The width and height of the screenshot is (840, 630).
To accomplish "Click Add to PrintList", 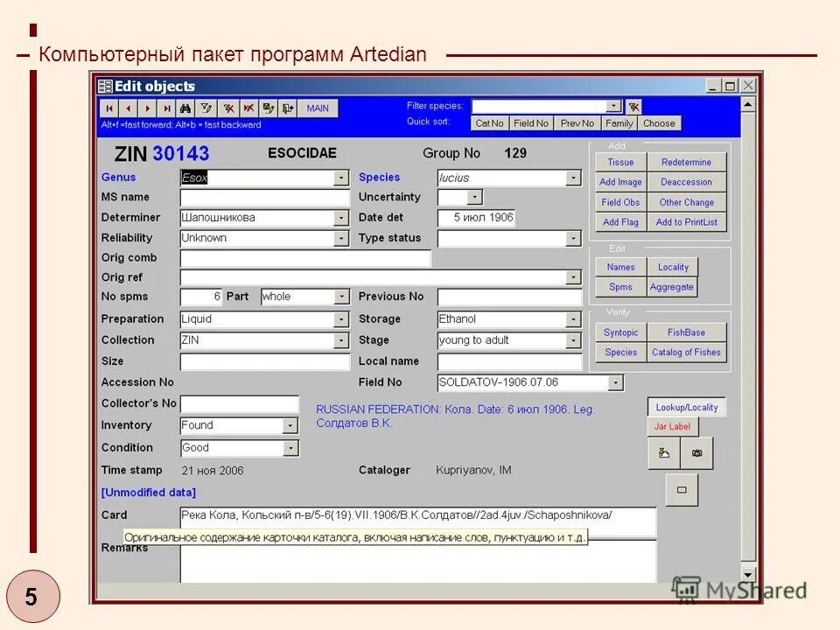I will pyautogui.click(x=686, y=222).
